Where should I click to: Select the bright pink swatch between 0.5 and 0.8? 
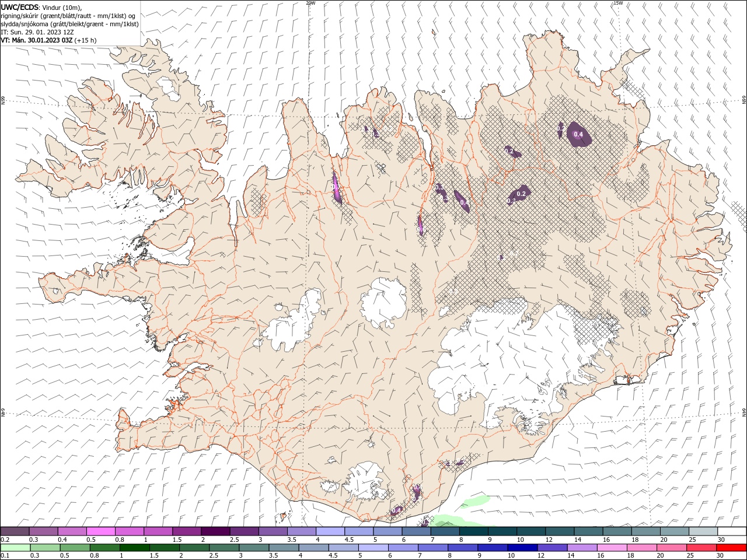[100, 531]
